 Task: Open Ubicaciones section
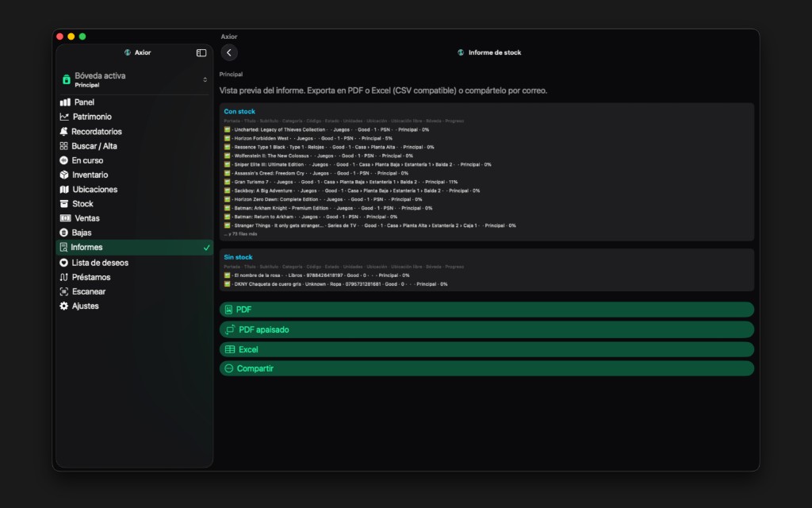135,189
